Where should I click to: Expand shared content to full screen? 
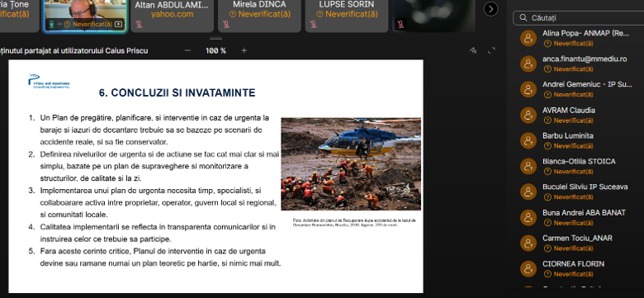point(491,50)
